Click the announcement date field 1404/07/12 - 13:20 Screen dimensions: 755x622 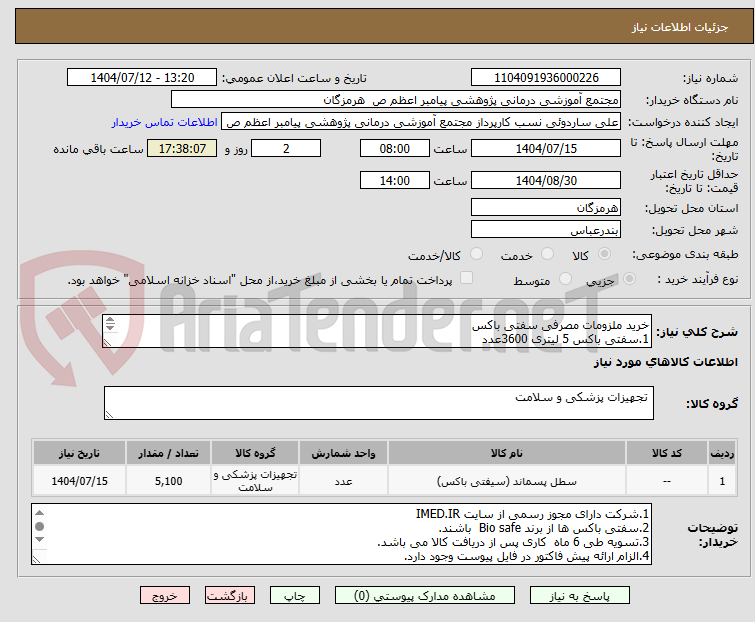pos(142,78)
